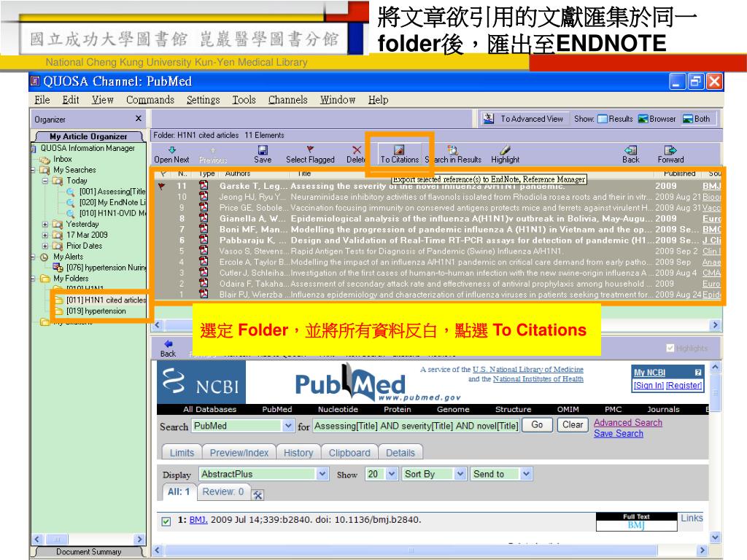Image resolution: width=747 pixels, height=560 pixels.
Task: Open the Settings menu
Action: click(x=203, y=99)
